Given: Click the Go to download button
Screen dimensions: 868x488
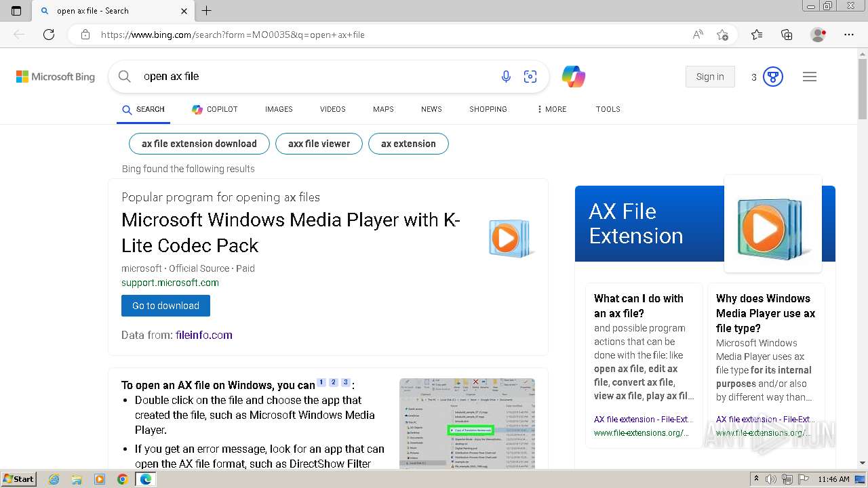Looking at the screenshot, I should click(x=165, y=306).
